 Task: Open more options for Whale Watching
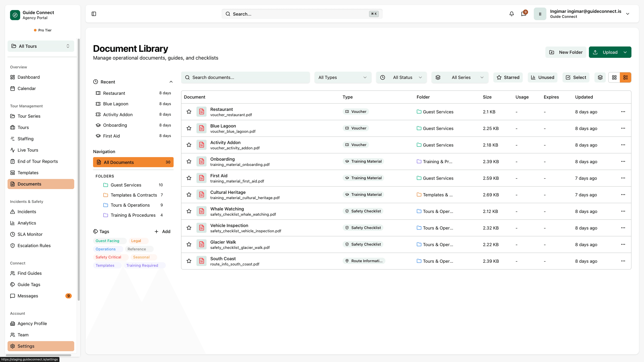click(x=623, y=211)
